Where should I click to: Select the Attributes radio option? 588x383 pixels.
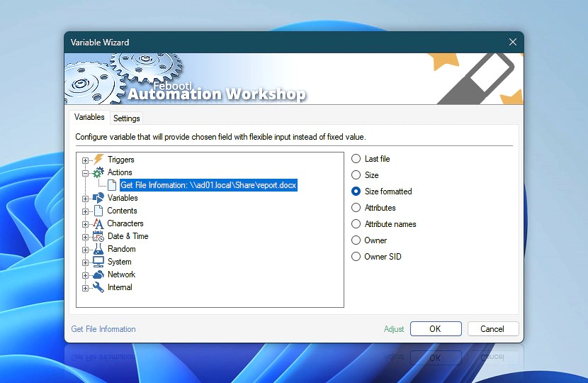356,208
